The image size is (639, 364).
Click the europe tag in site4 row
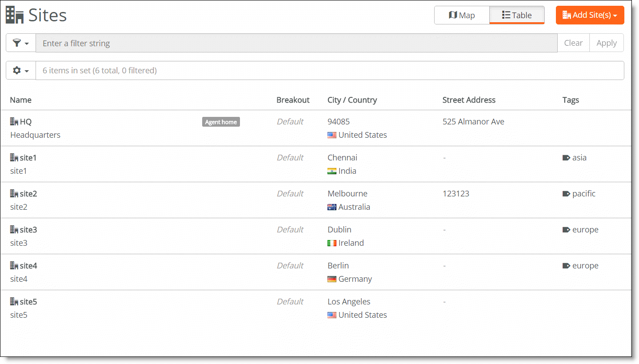click(585, 266)
